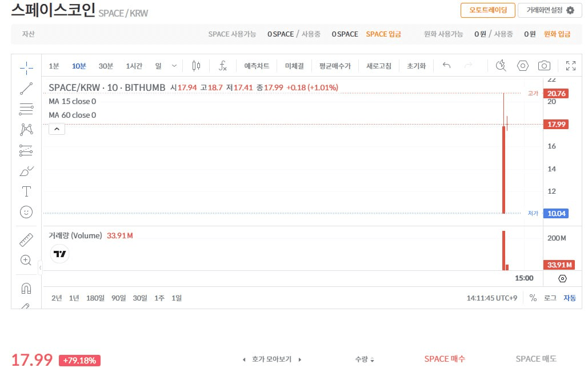Take a chart snapshot with camera
The image size is (588, 368).
click(x=544, y=66)
